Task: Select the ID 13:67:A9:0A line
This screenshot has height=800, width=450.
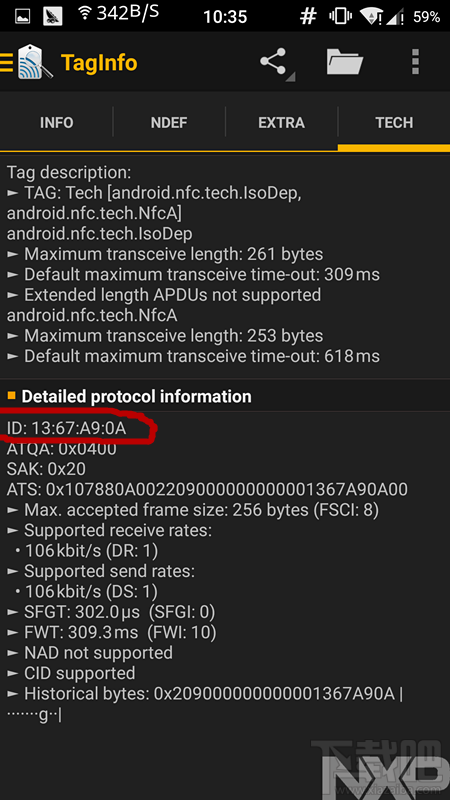Action: [66, 428]
